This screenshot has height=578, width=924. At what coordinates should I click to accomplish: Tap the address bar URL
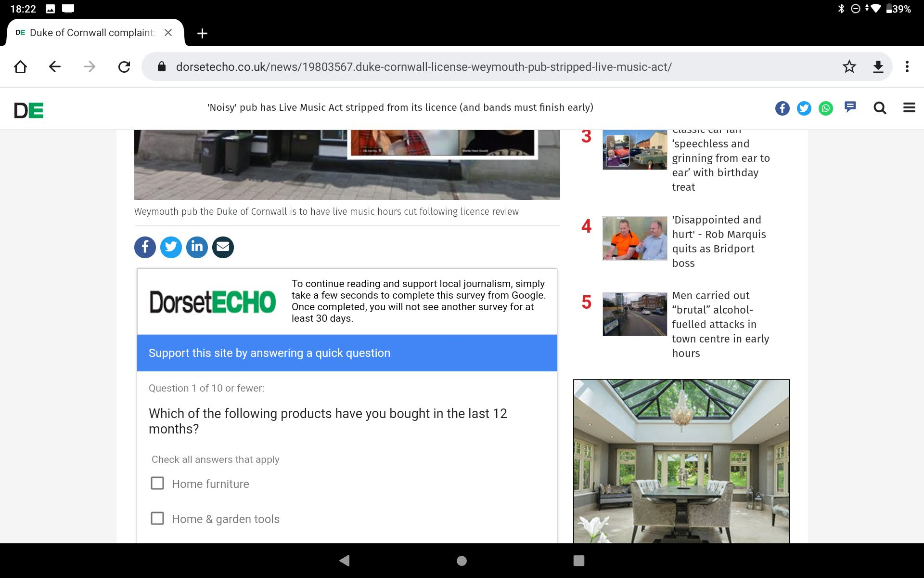[423, 66]
